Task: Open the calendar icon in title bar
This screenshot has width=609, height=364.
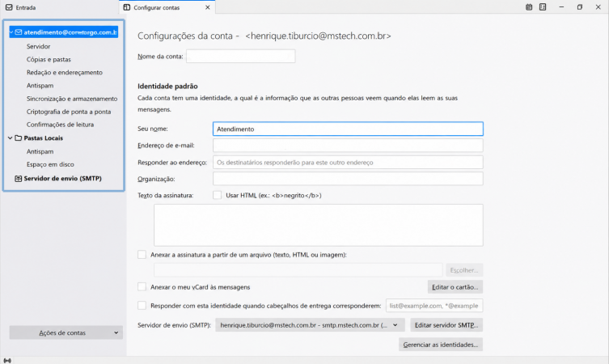Action: pos(529,7)
